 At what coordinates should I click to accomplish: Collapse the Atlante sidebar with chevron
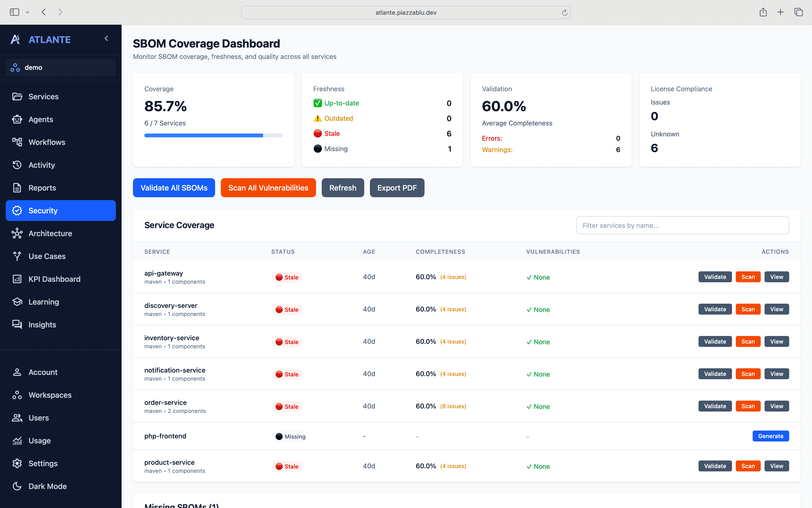[x=106, y=39]
